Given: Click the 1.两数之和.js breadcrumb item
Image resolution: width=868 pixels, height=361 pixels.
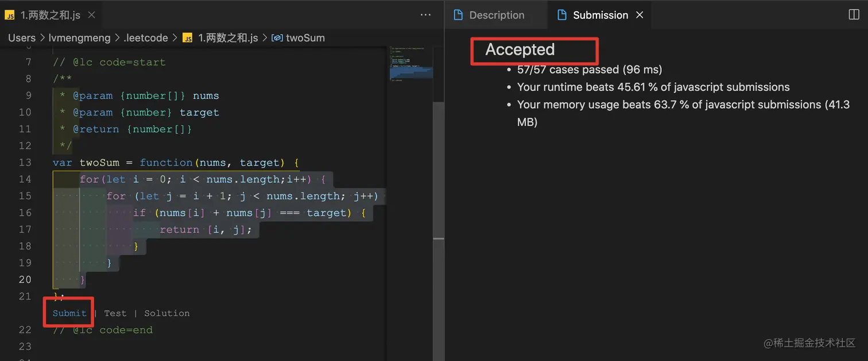Looking at the screenshot, I should point(228,38).
